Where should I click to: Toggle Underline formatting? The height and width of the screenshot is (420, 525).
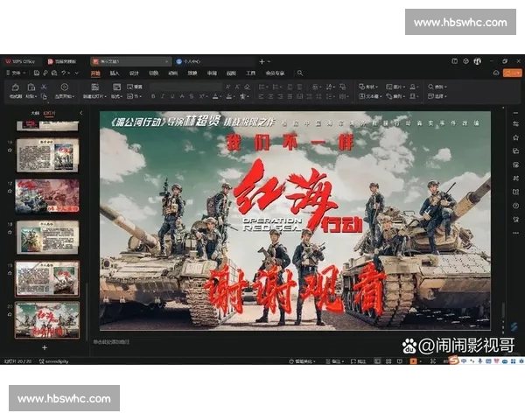pyautogui.click(x=172, y=96)
